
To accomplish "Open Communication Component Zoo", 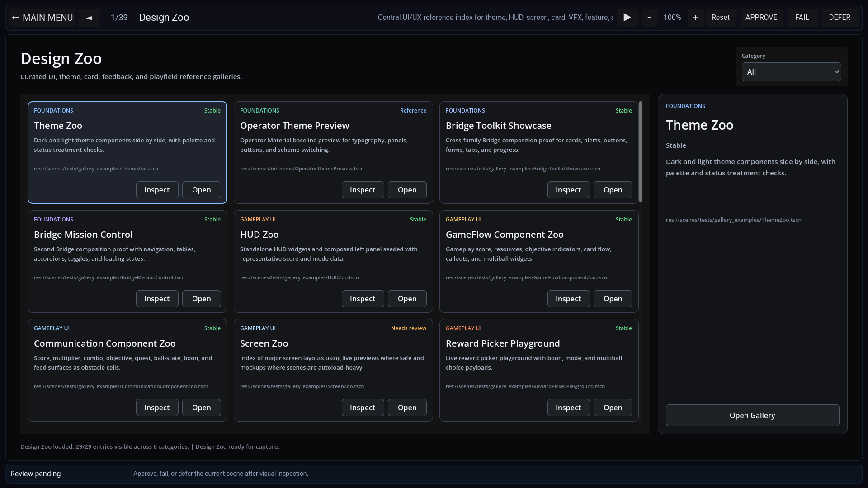I will (x=201, y=408).
